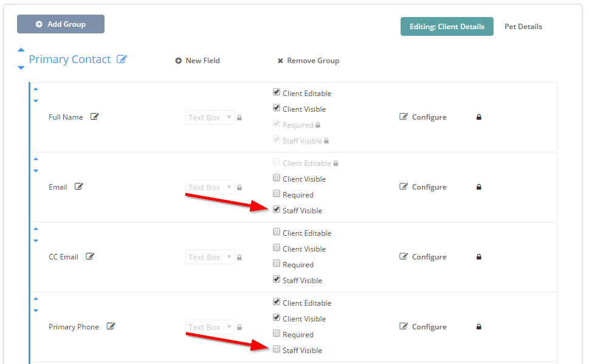The image size is (589, 364).
Task: Click the Primary Contact group title
Action: pyautogui.click(x=70, y=60)
